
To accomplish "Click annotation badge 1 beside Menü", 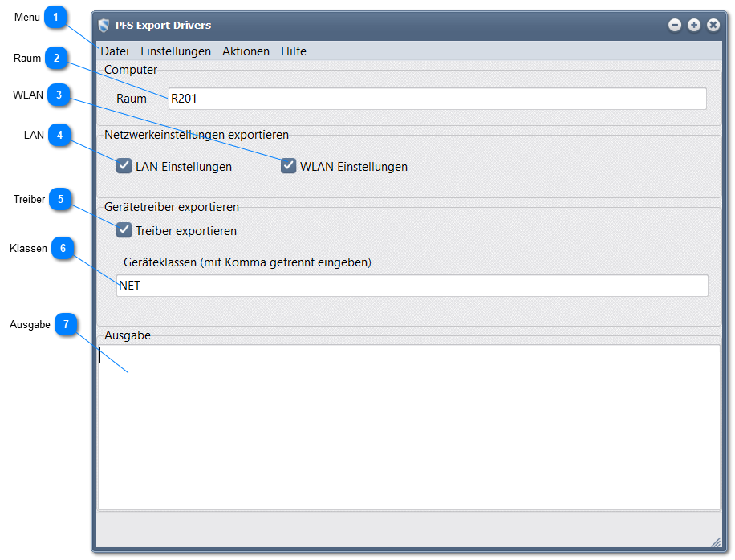I will (55, 17).
